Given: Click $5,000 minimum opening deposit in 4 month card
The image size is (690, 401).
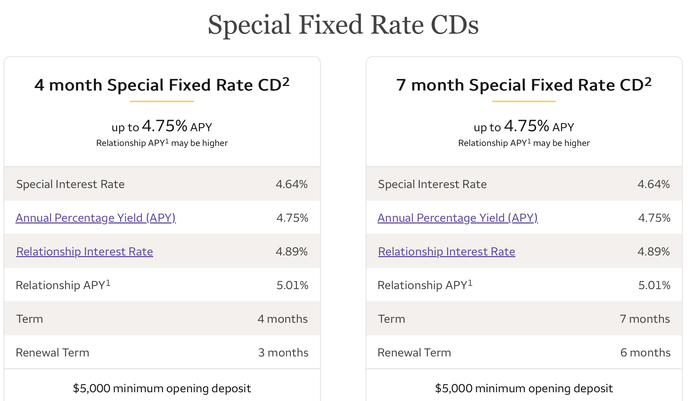Looking at the screenshot, I should pyautogui.click(x=162, y=388).
